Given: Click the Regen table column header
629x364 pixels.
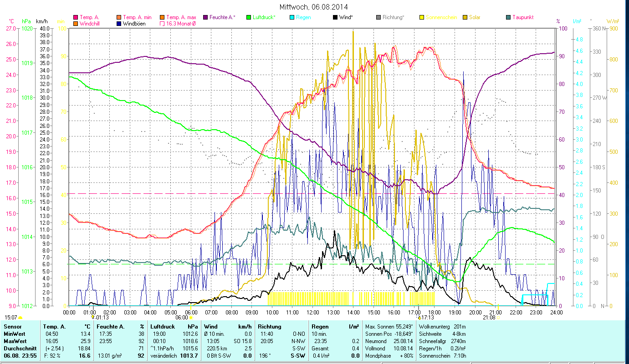Looking at the screenshot, I should (x=319, y=326).
